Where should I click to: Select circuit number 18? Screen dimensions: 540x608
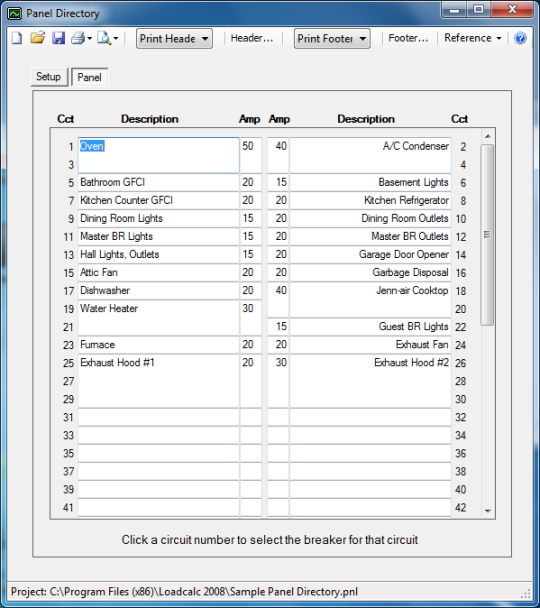point(461,291)
